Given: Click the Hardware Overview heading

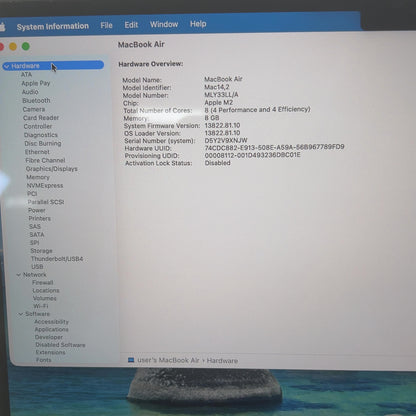Looking at the screenshot, I should tap(151, 64).
